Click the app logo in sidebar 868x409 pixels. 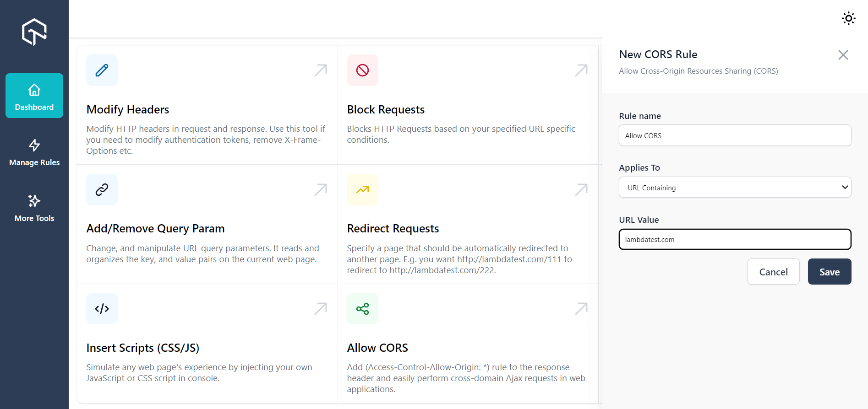coord(34,32)
